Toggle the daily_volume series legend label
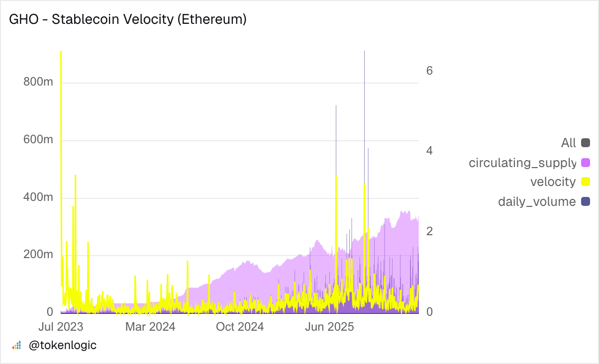 point(536,201)
